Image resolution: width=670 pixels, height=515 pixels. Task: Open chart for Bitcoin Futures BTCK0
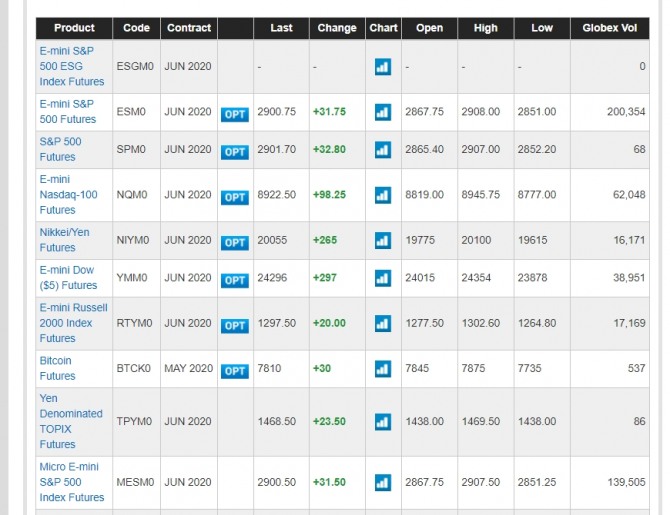pyautogui.click(x=382, y=369)
